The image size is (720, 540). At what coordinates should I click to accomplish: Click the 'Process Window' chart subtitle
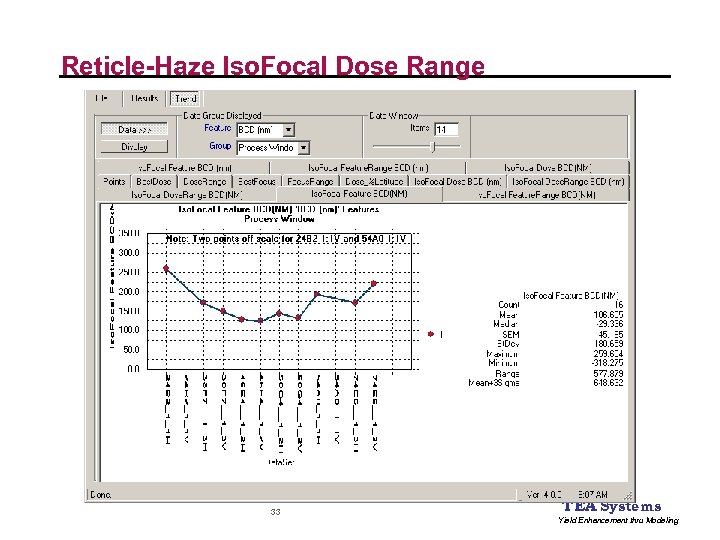(x=279, y=219)
